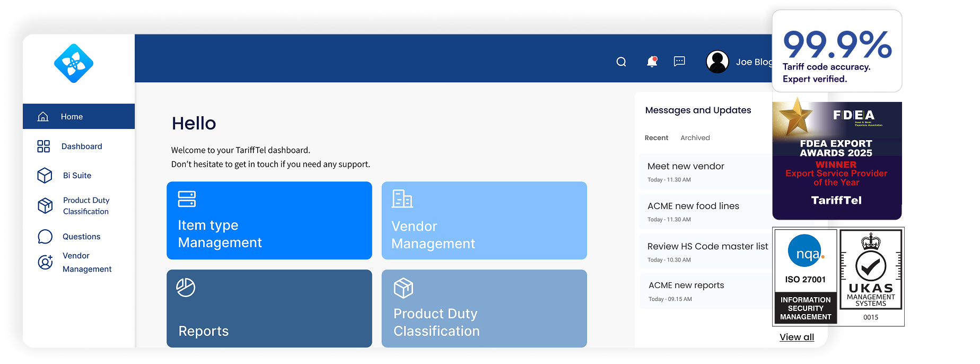This screenshot has width=980, height=364.
Task: Click the search magnifier icon in header
Action: [621, 62]
